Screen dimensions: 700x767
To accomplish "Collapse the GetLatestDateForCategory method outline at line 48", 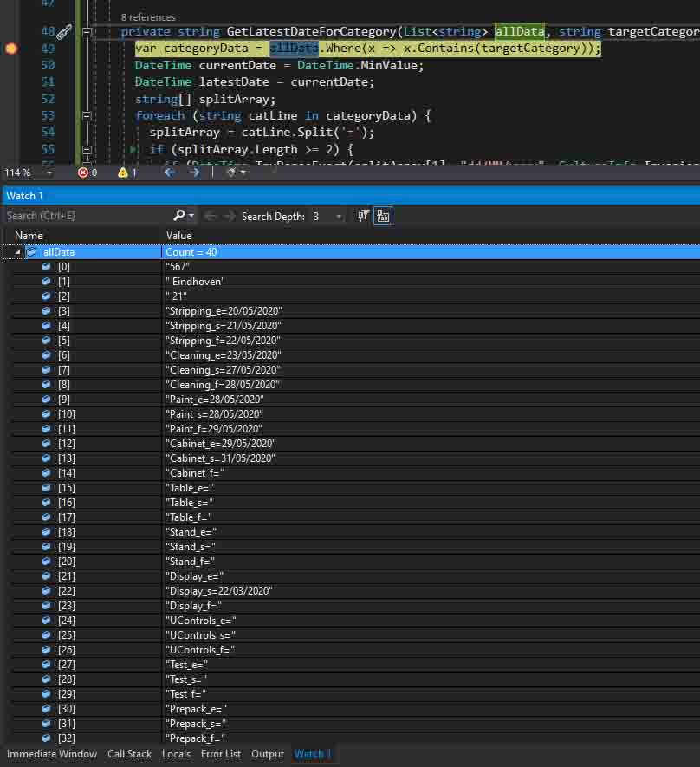I will [87, 32].
